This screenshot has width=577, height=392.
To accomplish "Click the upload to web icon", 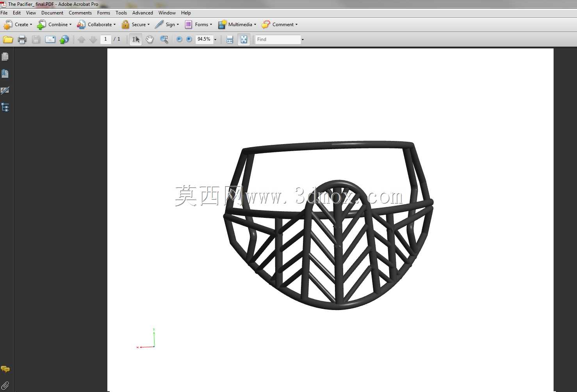I will tap(64, 39).
